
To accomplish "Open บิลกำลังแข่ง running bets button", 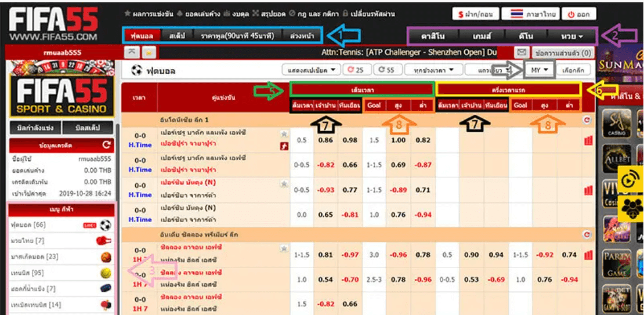I will (35, 127).
